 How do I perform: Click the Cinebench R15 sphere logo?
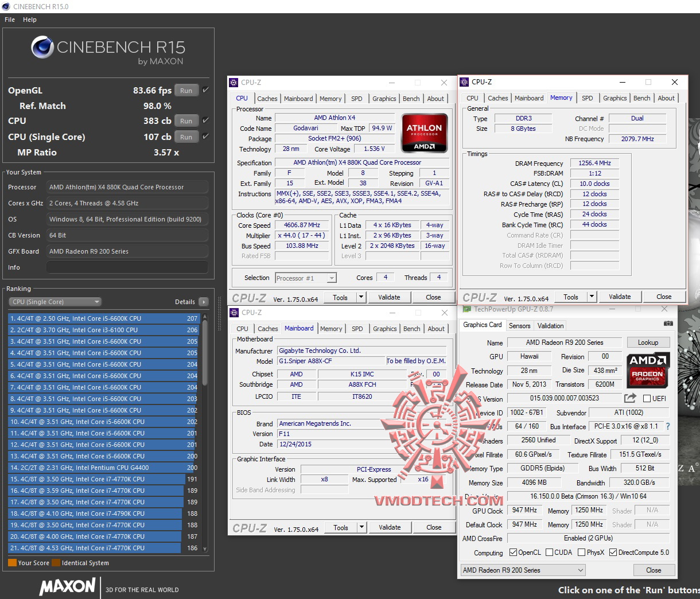(42, 47)
